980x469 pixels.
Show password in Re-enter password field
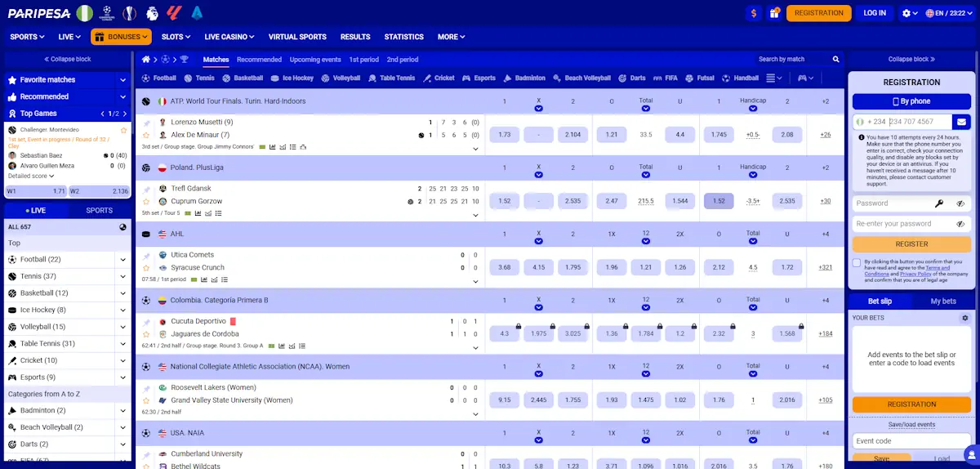point(960,223)
